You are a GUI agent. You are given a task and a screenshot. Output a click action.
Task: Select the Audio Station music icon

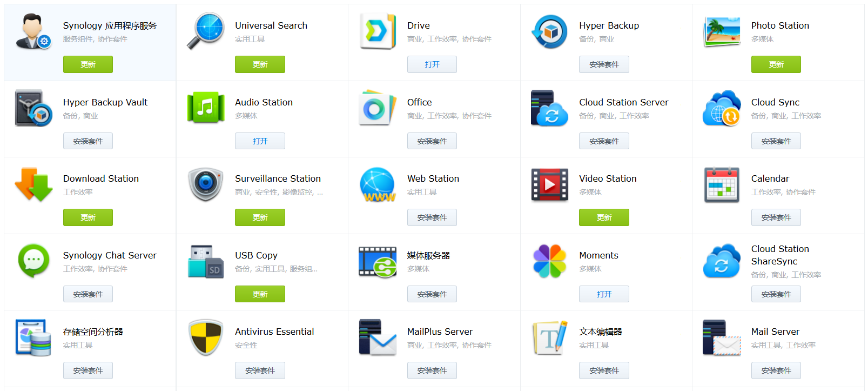pos(205,108)
